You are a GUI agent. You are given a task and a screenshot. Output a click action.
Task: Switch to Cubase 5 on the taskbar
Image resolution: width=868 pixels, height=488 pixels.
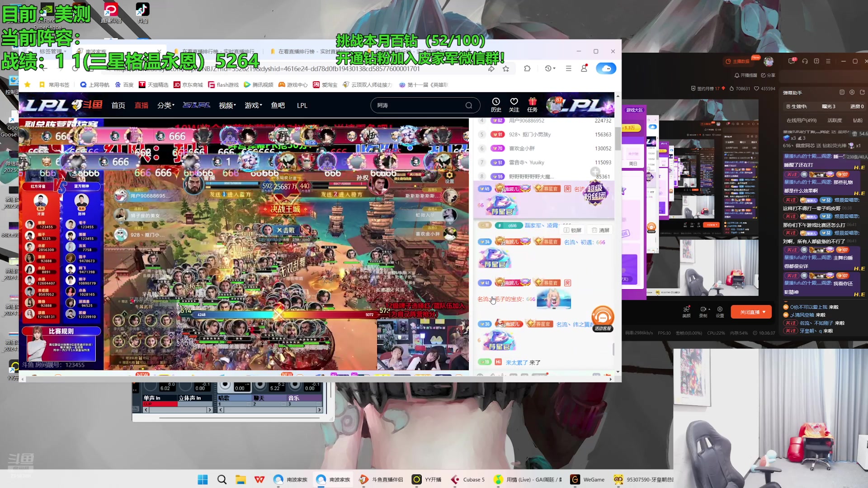pos(467,479)
